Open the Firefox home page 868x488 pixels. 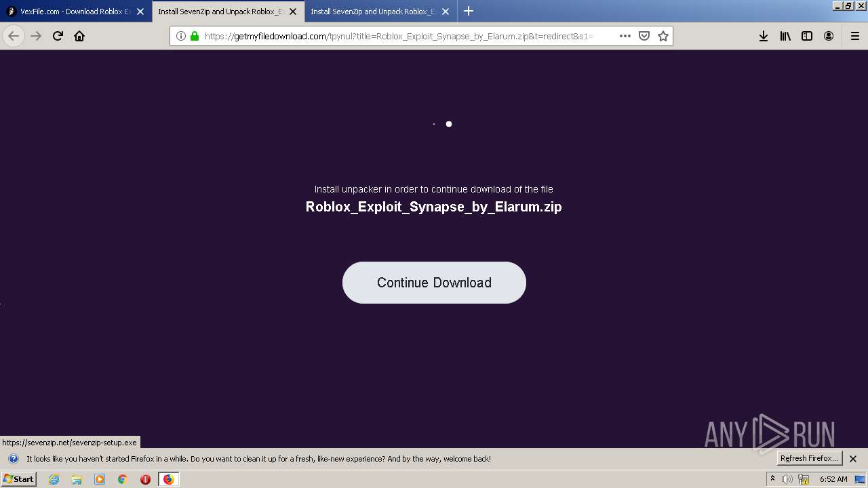click(79, 36)
